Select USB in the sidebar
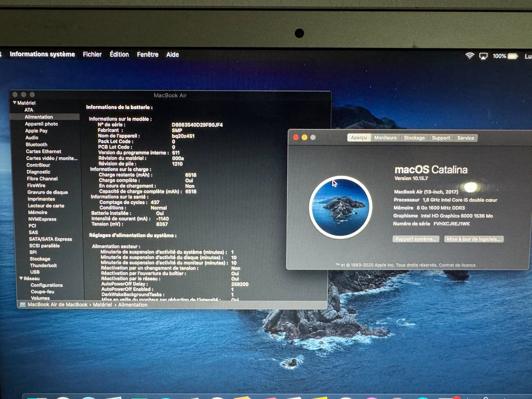The width and height of the screenshot is (532, 399). 35,272
